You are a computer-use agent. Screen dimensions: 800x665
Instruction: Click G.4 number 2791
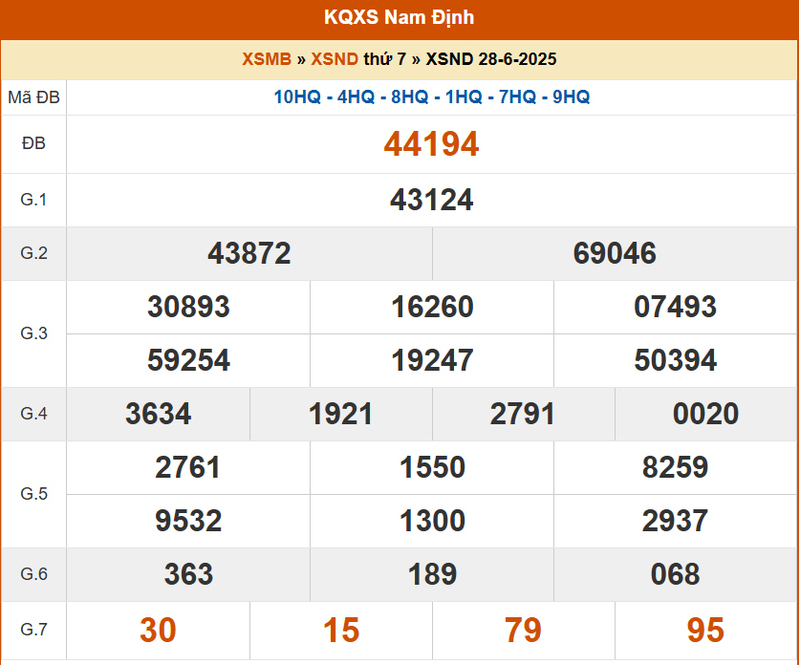tap(522, 413)
